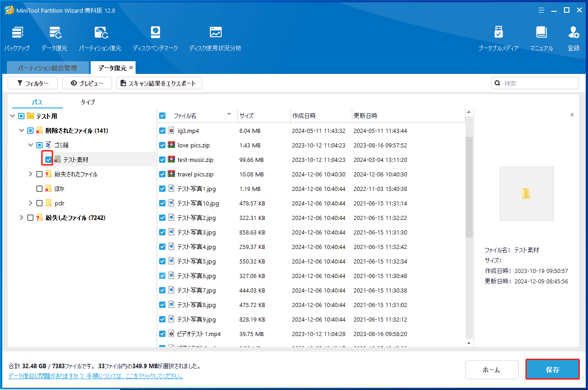
Task: Click the travel pics.zip archive icon
Action: pos(171,174)
